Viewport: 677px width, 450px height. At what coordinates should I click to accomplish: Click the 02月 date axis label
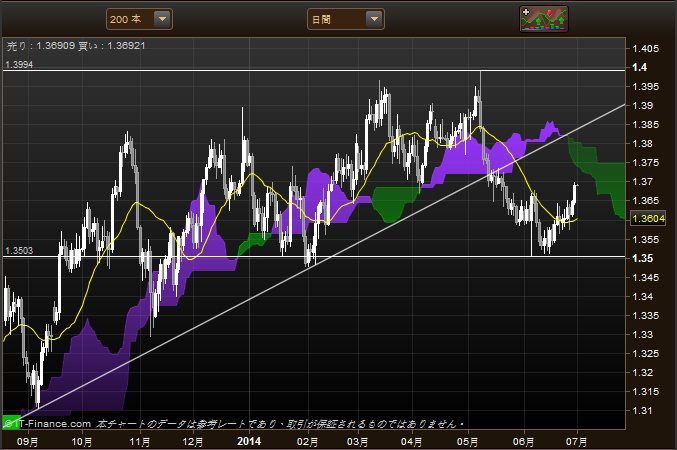tap(307, 442)
